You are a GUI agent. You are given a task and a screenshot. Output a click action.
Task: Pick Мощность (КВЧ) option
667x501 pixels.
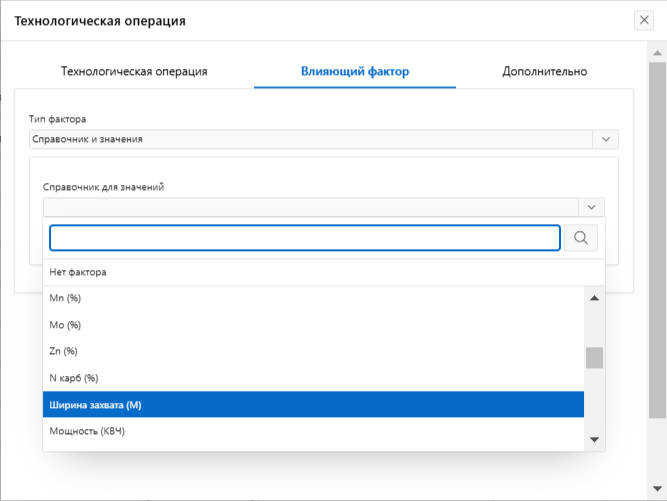click(87, 431)
